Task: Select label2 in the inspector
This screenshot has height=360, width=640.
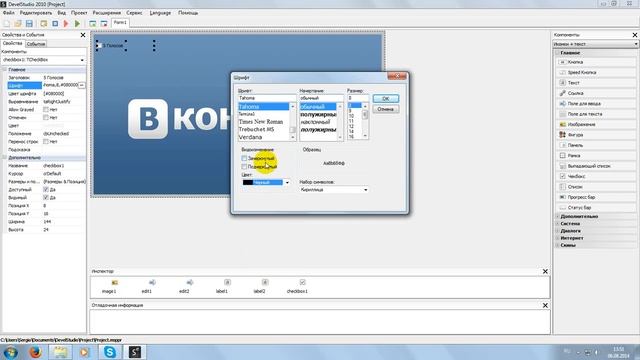Action: (259, 287)
